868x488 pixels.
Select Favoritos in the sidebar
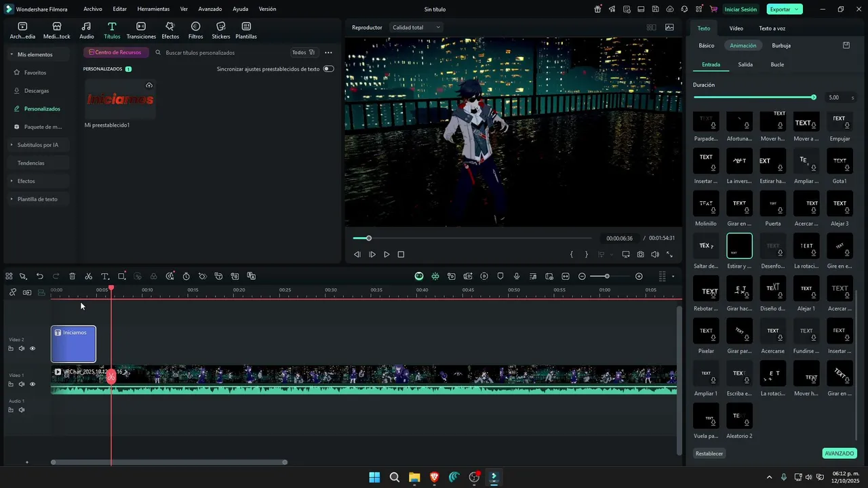click(35, 73)
